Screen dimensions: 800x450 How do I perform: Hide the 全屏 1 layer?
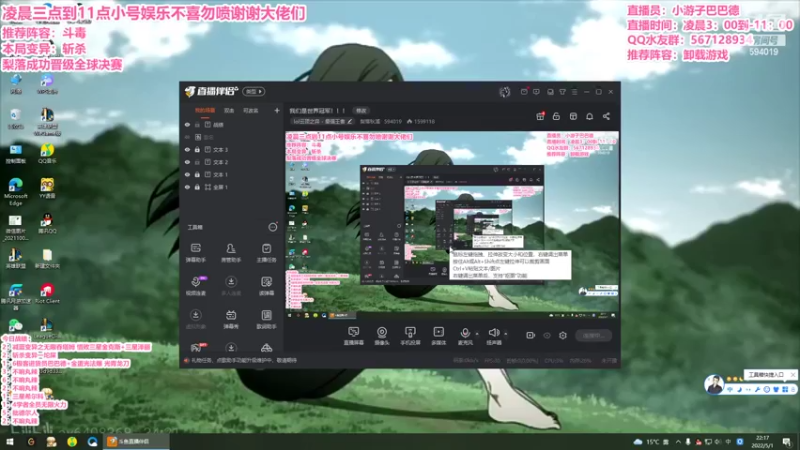(x=187, y=187)
